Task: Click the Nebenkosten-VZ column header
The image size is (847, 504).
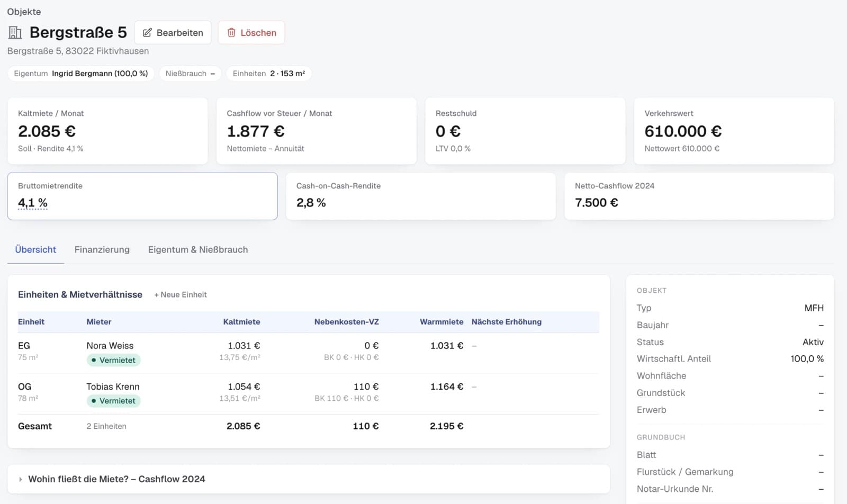Action: (x=347, y=322)
